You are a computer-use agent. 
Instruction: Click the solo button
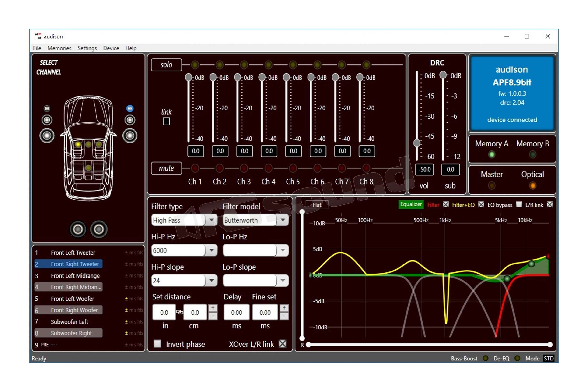click(x=166, y=65)
